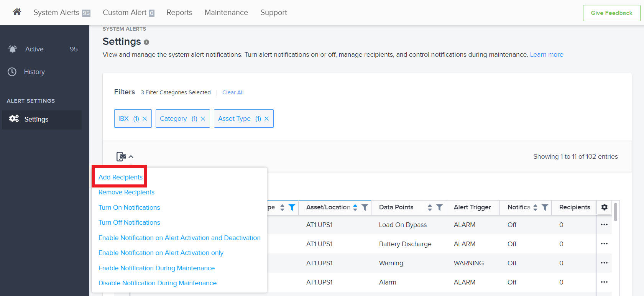Sort the Notification column
Image resolution: width=644 pixels, height=296 pixels.
pyautogui.click(x=536, y=207)
